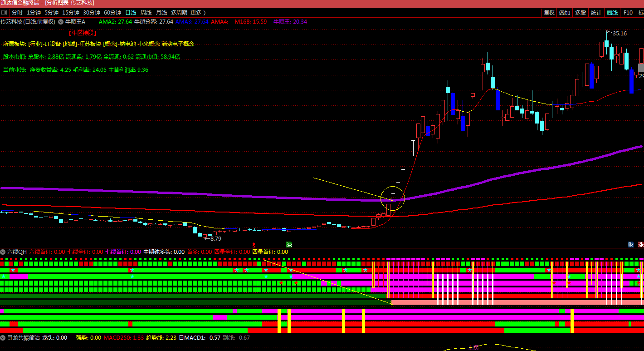644x351 pixels.
Task: Click the 【牛区持股】 label
Action: coord(83,33)
